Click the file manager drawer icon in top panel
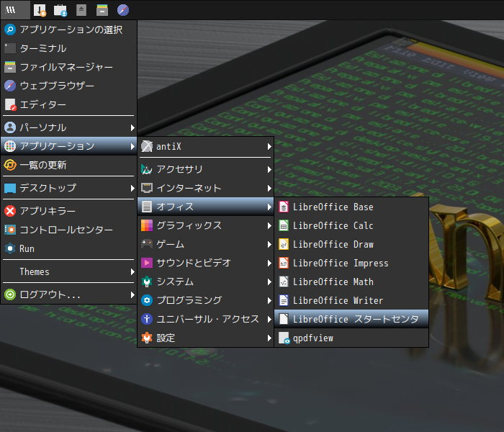The width and height of the screenshot is (504, 432). point(102,10)
